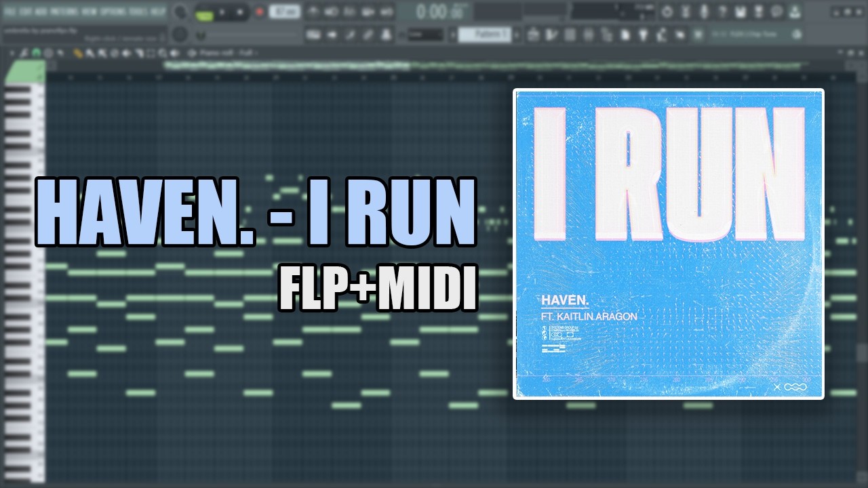Screen dimensions: 868x488
Task: Click the circular icon beside the help icons
Action: (667, 12)
